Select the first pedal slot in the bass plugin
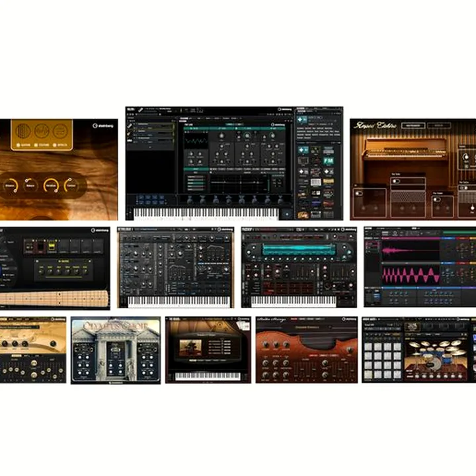476x476 pixels. tap(29, 246)
